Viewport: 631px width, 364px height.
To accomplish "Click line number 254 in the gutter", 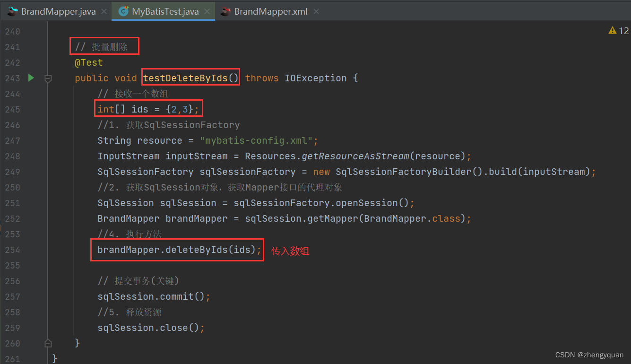I will click(x=12, y=250).
